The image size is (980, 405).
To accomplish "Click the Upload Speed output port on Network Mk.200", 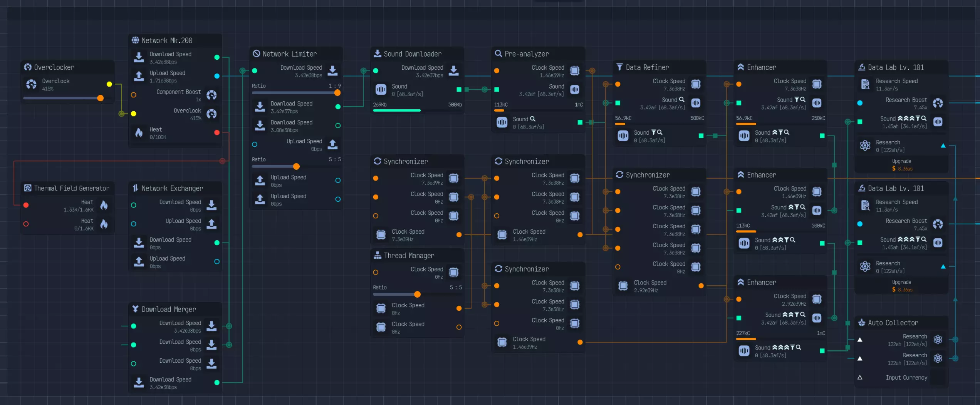I will pyautogui.click(x=217, y=76).
